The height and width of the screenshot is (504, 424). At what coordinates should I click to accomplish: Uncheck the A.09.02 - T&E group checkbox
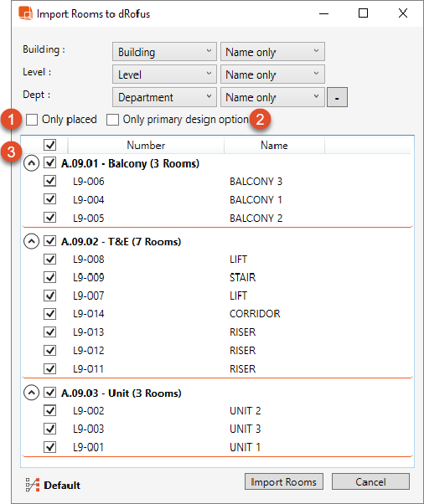point(50,241)
